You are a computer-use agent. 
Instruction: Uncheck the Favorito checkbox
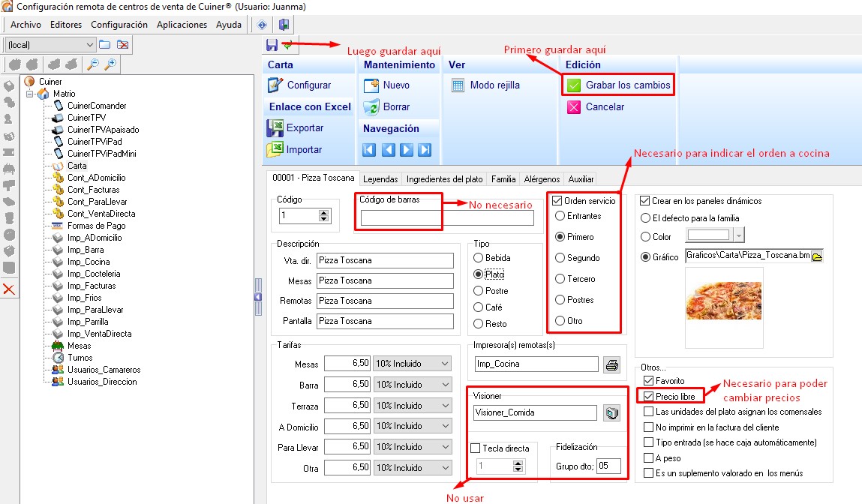click(649, 381)
